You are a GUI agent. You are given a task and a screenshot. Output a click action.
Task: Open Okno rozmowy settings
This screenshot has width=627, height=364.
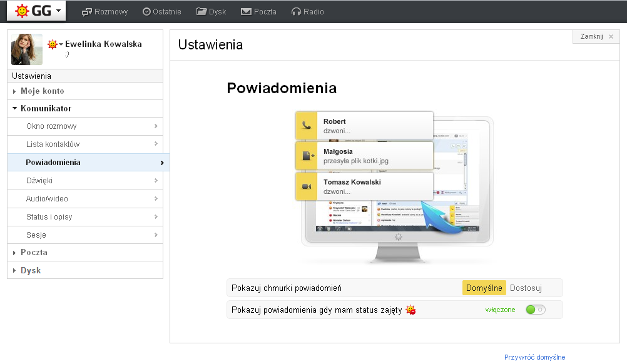tap(85, 126)
